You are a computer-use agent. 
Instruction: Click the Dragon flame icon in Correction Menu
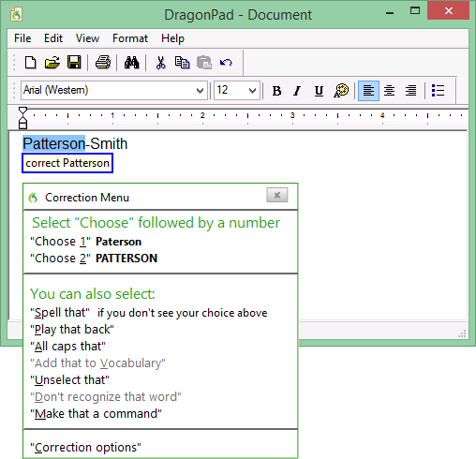coord(33,198)
